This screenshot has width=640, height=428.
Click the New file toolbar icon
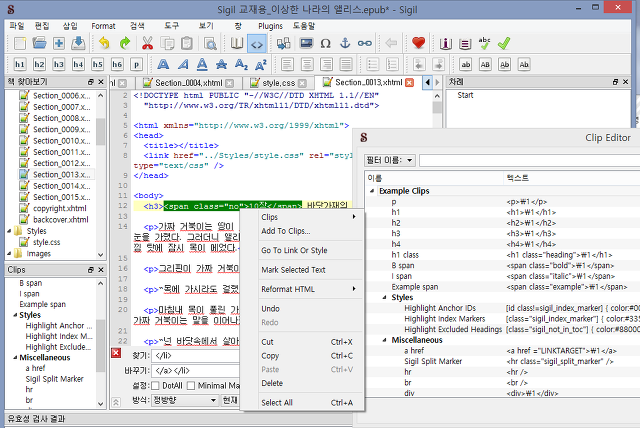(19, 43)
